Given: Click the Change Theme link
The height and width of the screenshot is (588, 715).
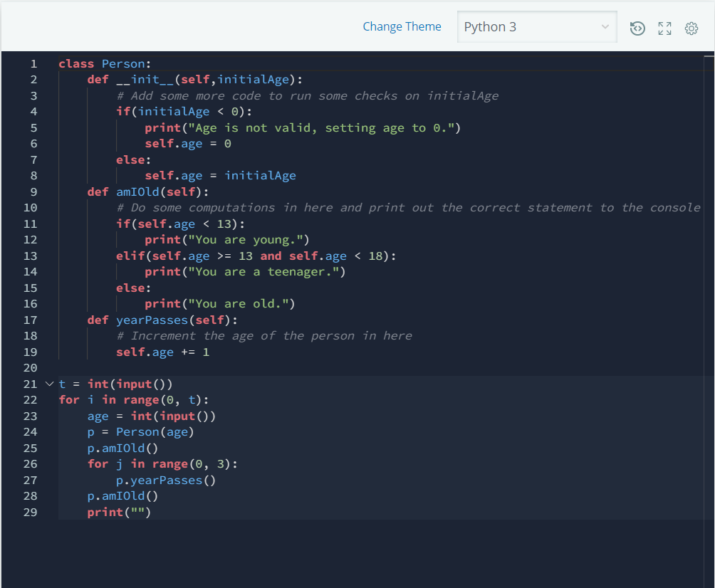Looking at the screenshot, I should point(402,26).
